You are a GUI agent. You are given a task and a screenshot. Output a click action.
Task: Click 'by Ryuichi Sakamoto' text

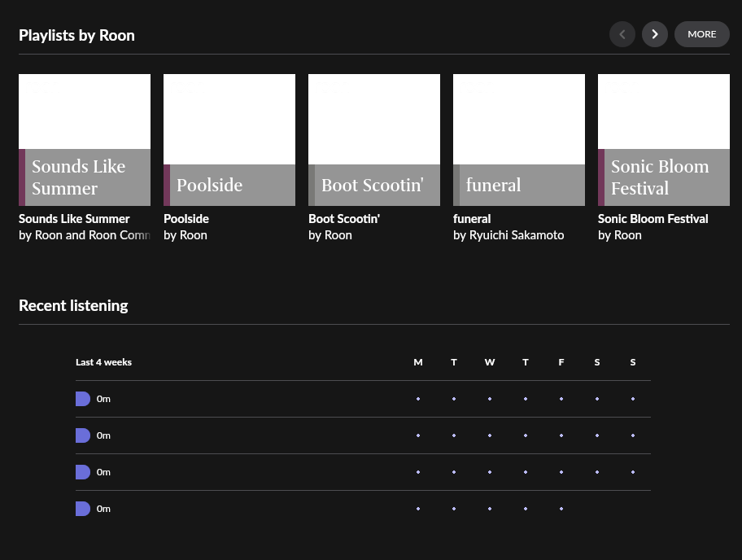508,235
